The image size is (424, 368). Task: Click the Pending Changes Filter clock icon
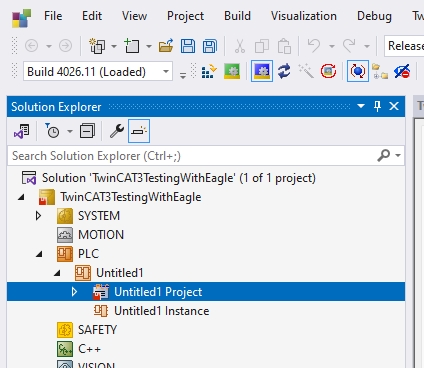(52, 131)
